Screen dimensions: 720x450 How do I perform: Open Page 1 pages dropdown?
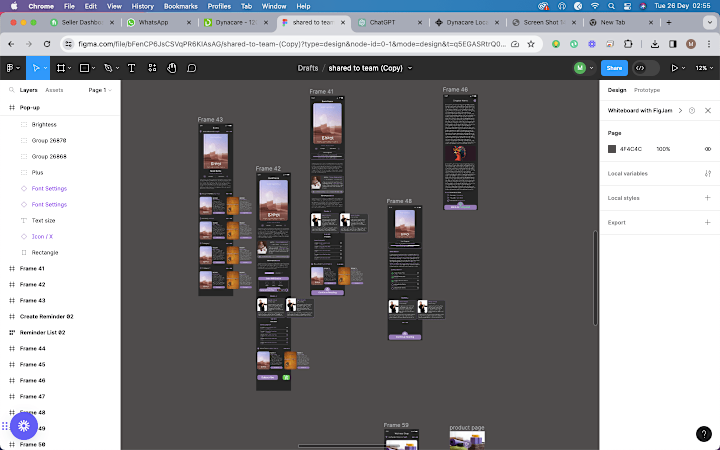(x=100, y=90)
